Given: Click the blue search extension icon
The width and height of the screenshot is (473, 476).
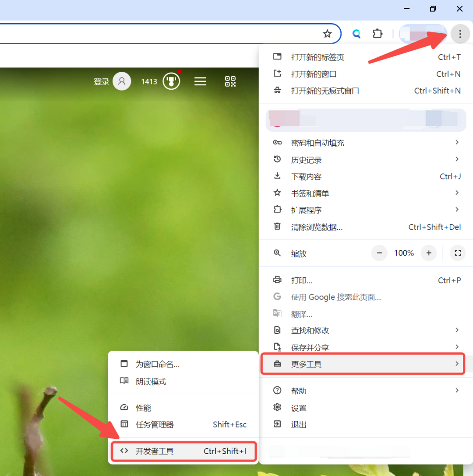Looking at the screenshot, I should click(x=357, y=34).
